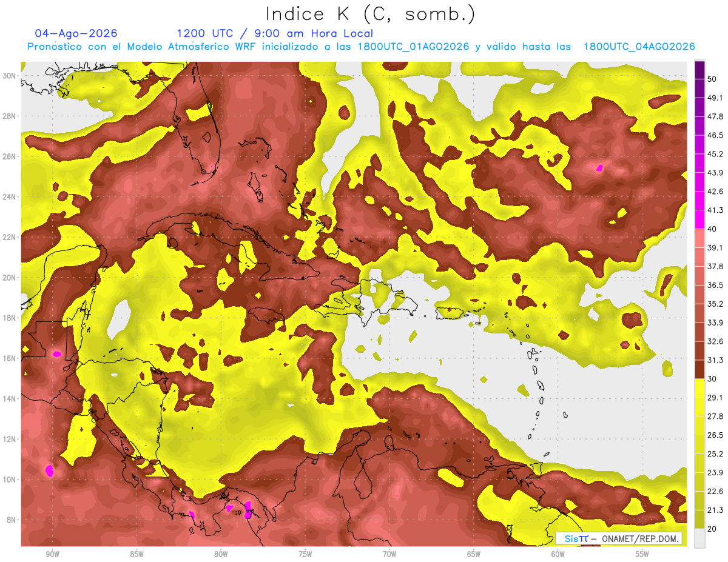This screenshot has width=728, height=562.
Task: Click the colorbar value "49.1"
Action: coord(715,98)
